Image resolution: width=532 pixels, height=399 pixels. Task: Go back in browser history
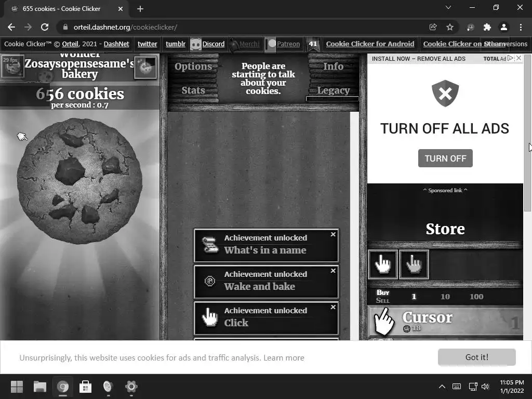click(11, 27)
